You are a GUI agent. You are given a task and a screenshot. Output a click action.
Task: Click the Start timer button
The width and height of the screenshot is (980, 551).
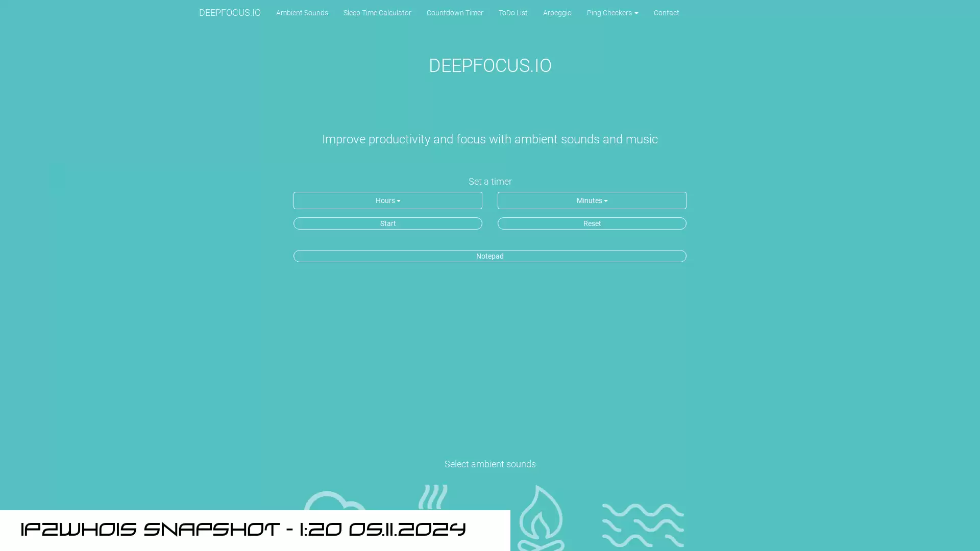pyautogui.click(x=388, y=223)
